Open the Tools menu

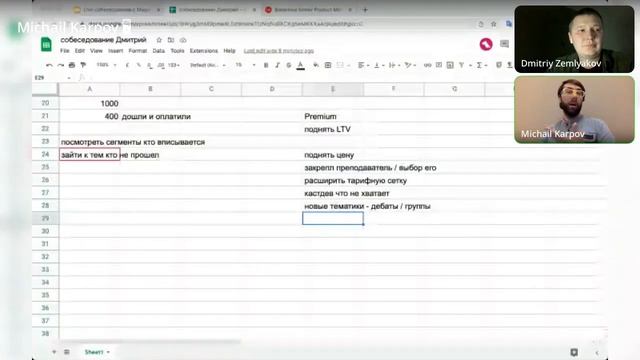click(177, 51)
